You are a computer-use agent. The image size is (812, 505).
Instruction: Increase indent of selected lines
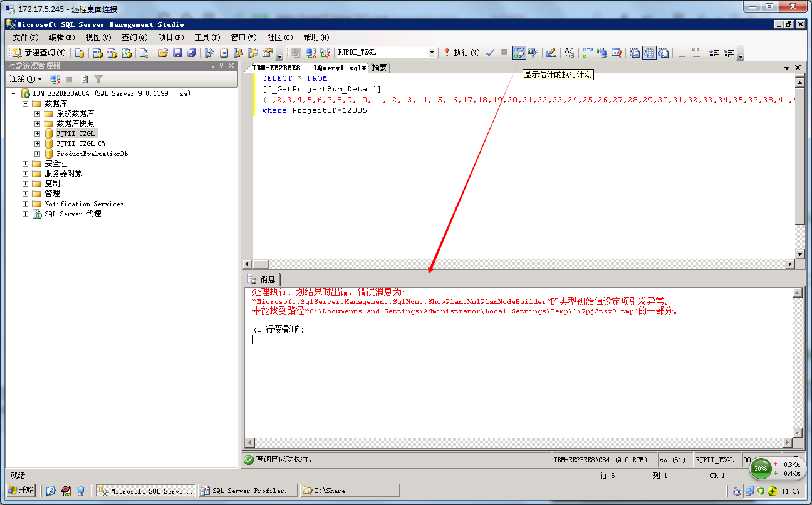pos(729,53)
